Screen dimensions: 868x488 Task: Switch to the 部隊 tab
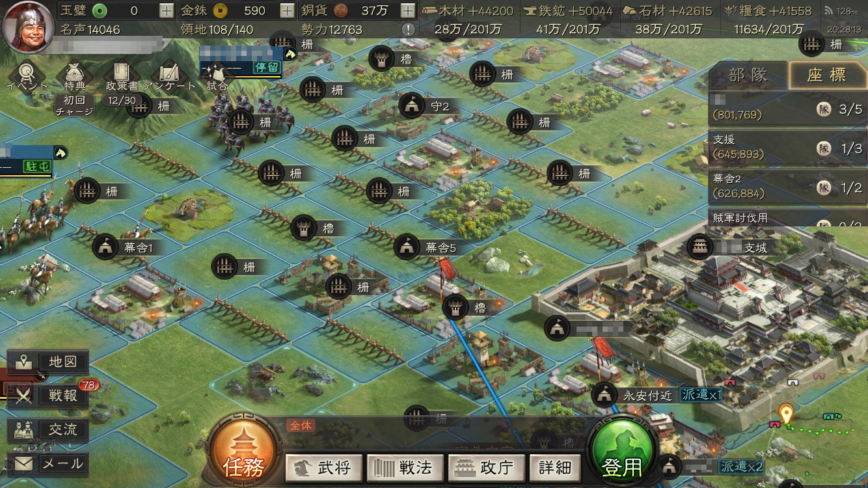tap(748, 75)
